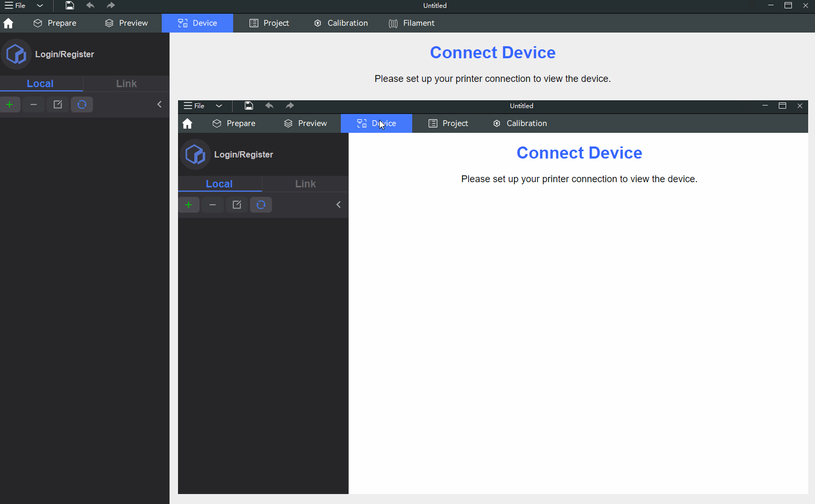This screenshot has width=815, height=504.
Task: Open the dropdown arrow next to File in the main window
Action: [40, 6]
